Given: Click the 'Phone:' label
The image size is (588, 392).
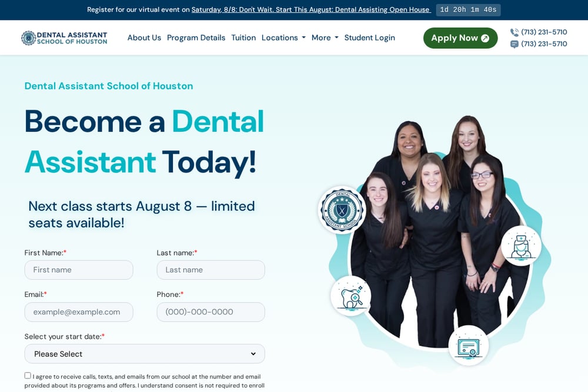Looking at the screenshot, I should tap(170, 294).
